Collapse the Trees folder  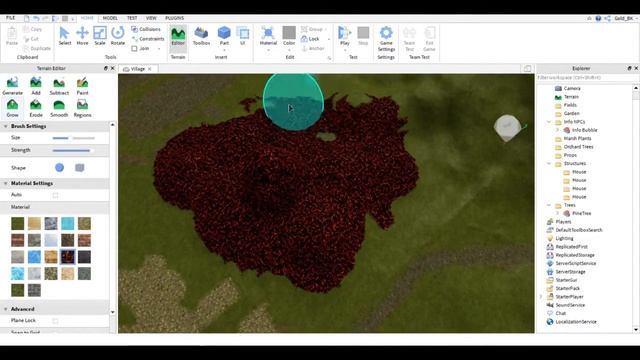[x=549, y=205]
